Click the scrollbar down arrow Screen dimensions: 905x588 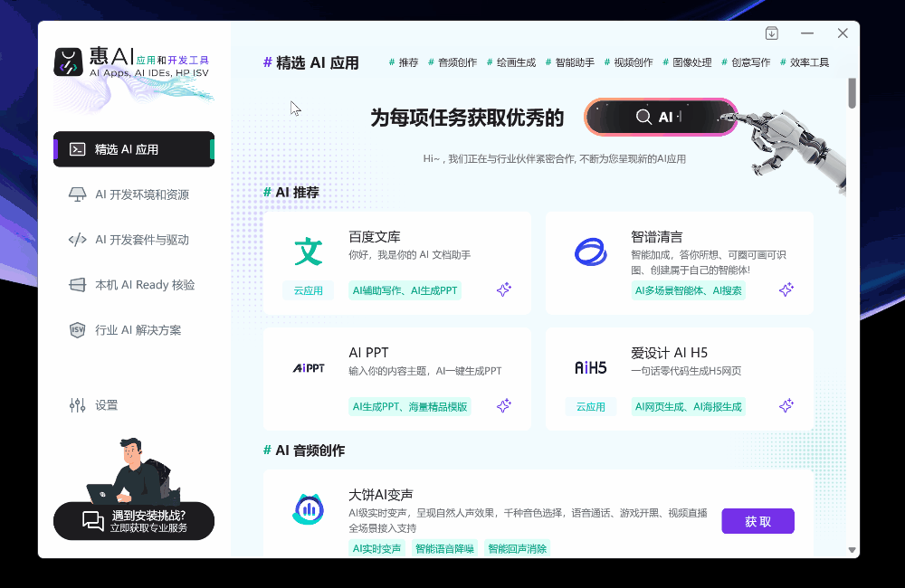pos(852,550)
